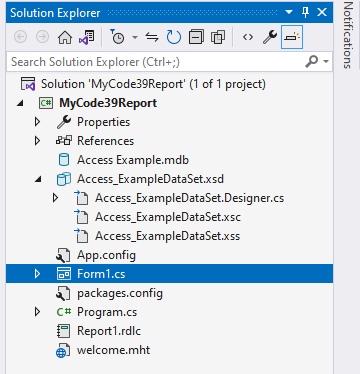Refresh the Solution Explorer
360x374 pixels.
pos(174,37)
